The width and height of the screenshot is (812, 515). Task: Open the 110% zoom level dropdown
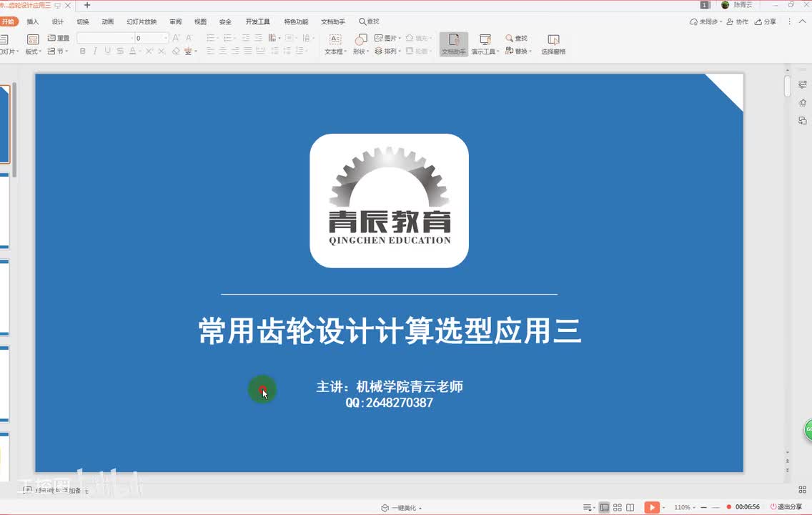tap(685, 507)
